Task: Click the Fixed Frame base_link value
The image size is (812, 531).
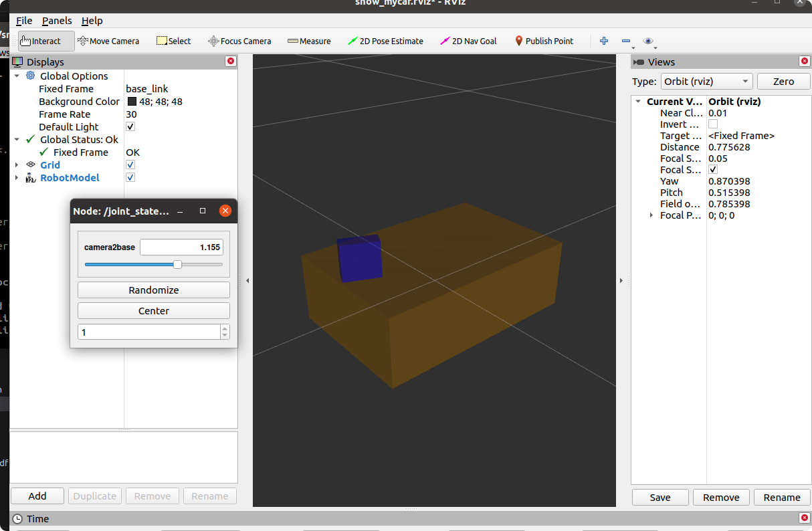Action: tap(146, 89)
